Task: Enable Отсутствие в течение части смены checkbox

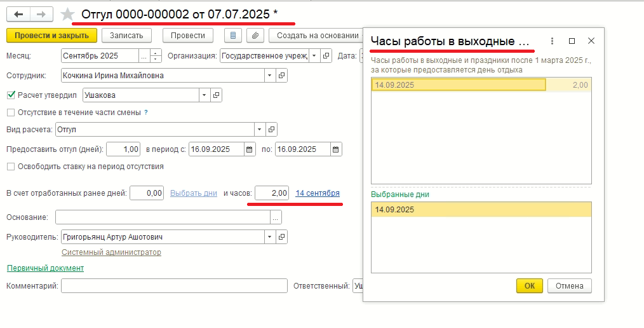Action: [11, 113]
